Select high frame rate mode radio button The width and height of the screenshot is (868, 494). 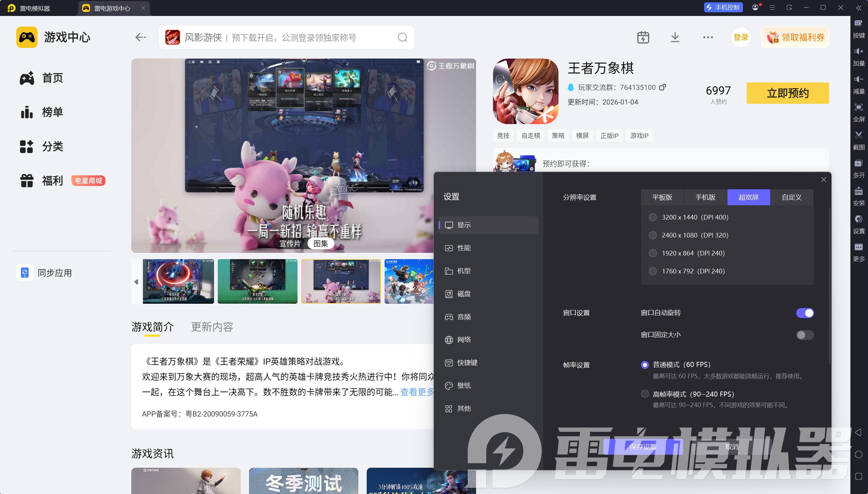tap(645, 394)
